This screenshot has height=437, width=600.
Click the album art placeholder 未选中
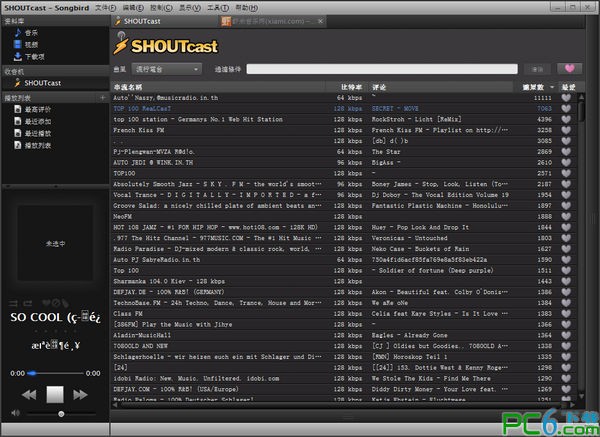tap(55, 243)
